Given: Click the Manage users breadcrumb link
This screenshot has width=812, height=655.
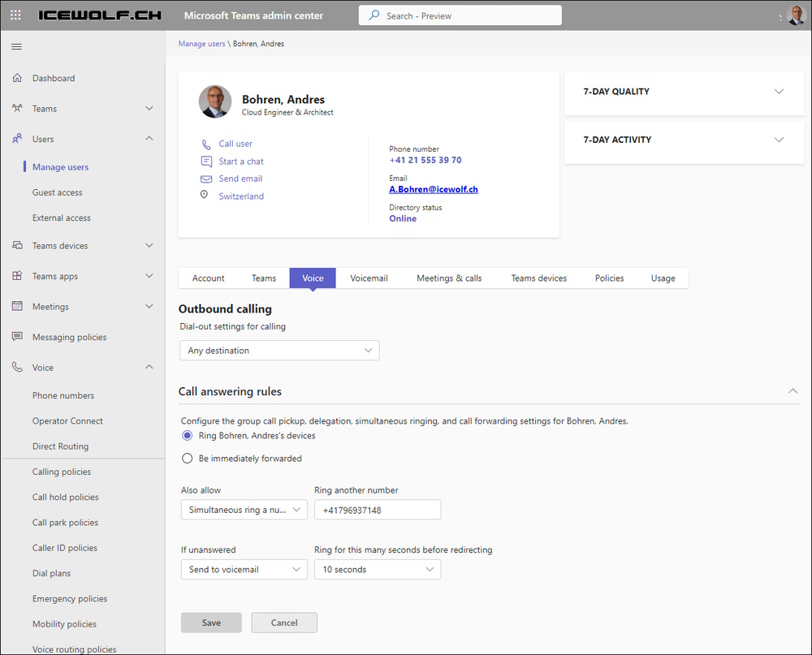Looking at the screenshot, I should click(x=201, y=44).
